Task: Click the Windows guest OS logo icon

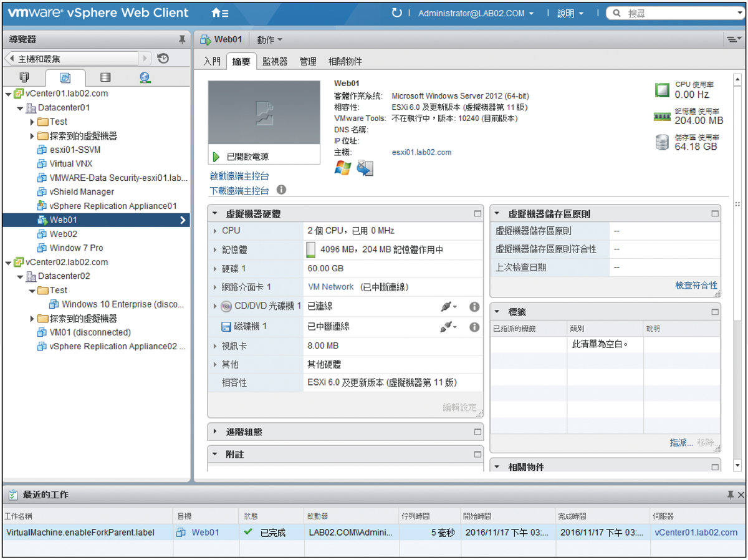Action: [343, 168]
